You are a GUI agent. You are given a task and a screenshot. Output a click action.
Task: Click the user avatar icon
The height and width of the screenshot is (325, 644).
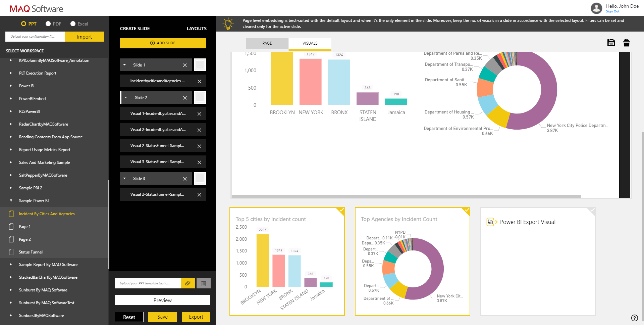point(596,8)
